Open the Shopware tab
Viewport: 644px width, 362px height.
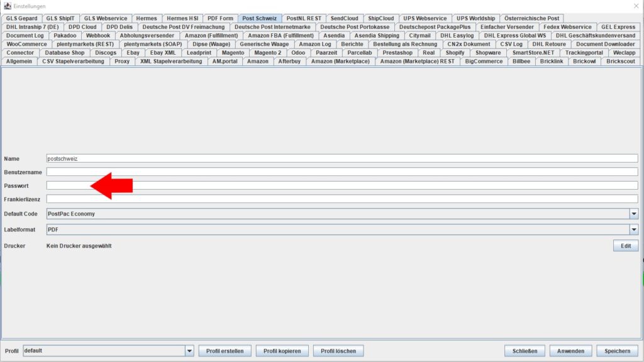pyautogui.click(x=488, y=53)
